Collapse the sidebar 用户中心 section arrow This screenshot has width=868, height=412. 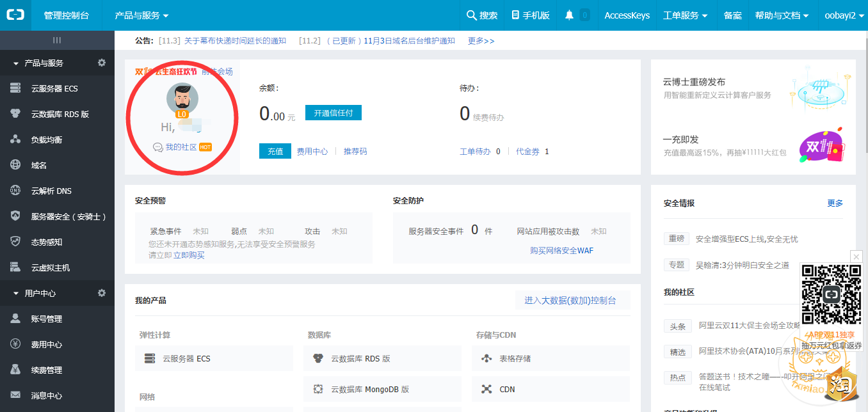point(17,294)
